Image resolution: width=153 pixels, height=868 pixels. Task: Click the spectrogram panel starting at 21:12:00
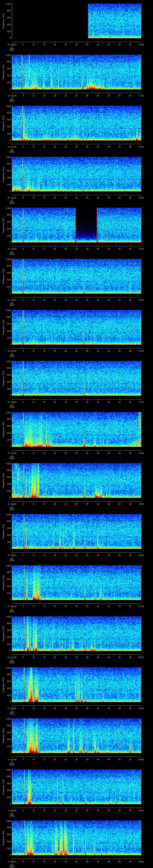coord(77,174)
